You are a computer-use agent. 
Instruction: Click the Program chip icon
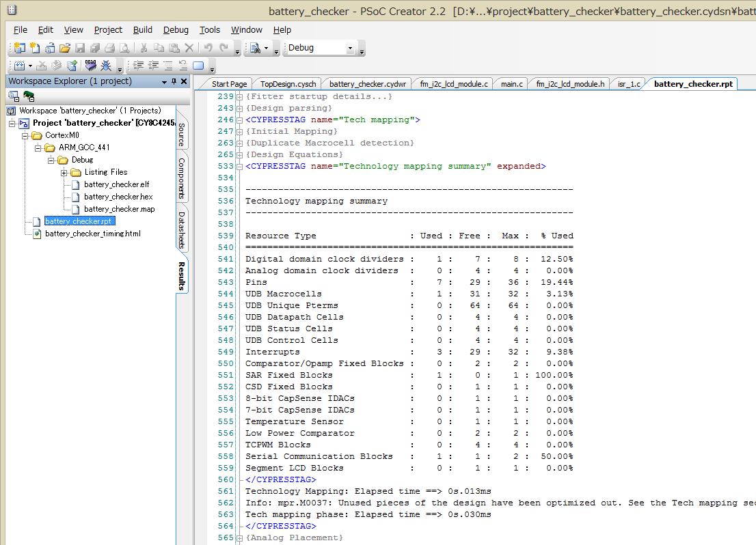pos(91,66)
